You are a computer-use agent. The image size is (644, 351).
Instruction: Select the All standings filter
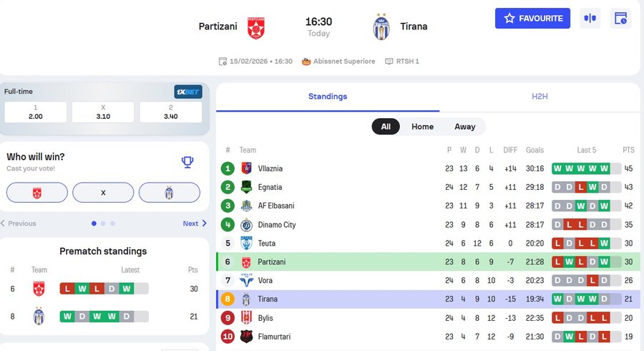(386, 127)
